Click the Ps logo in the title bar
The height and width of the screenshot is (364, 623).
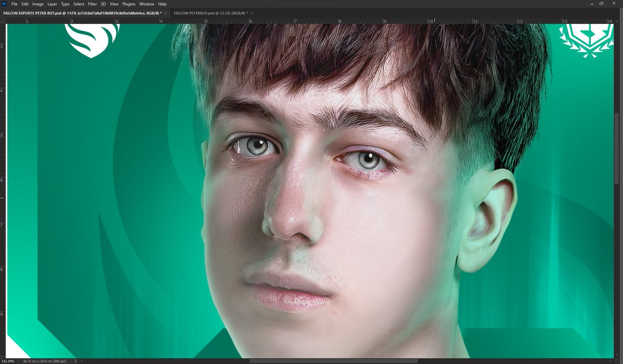coord(4,4)
